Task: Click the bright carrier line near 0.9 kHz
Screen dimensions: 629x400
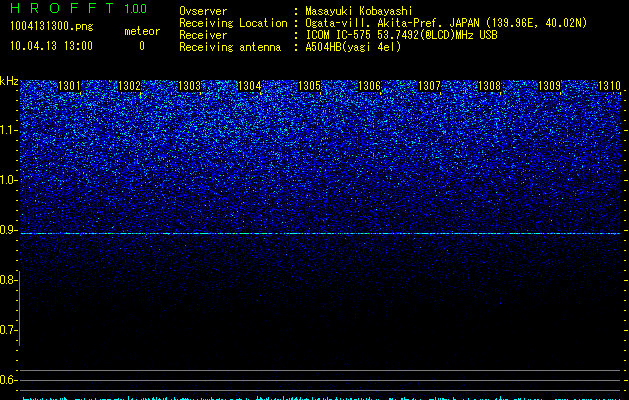Action: [x=320, y=233]
